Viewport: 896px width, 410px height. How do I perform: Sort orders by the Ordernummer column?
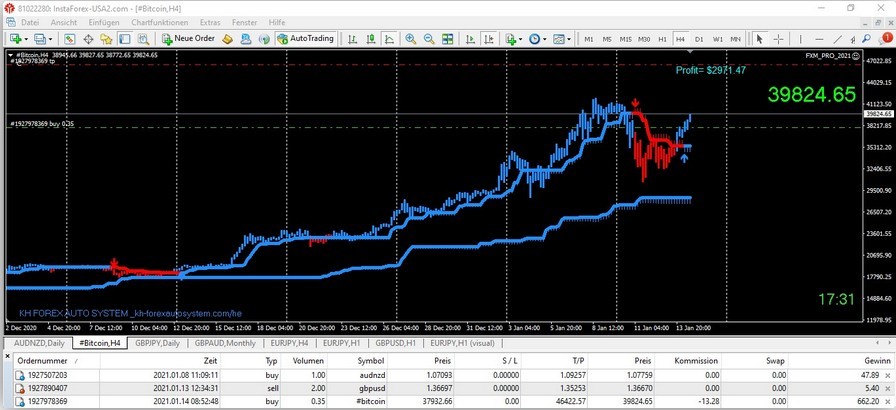click(55, 361)
